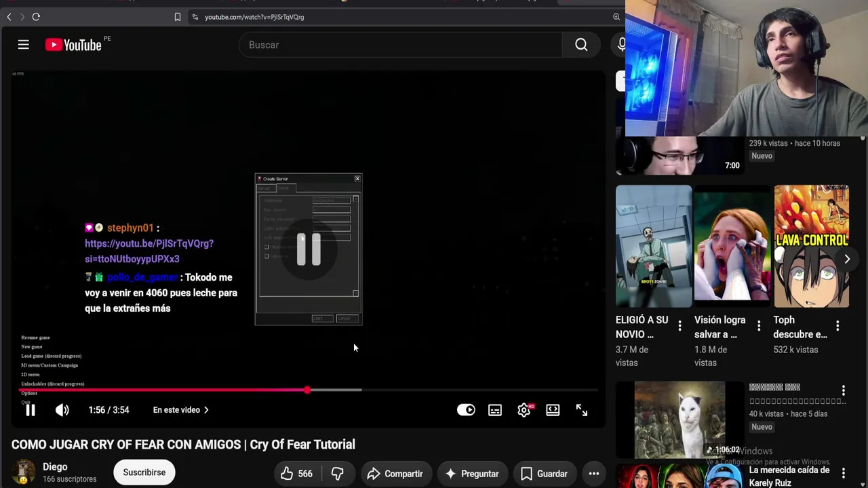Screen dimensions: 868x488
Task: Enter fullscreen mode
Action: (x=582, y=410)
